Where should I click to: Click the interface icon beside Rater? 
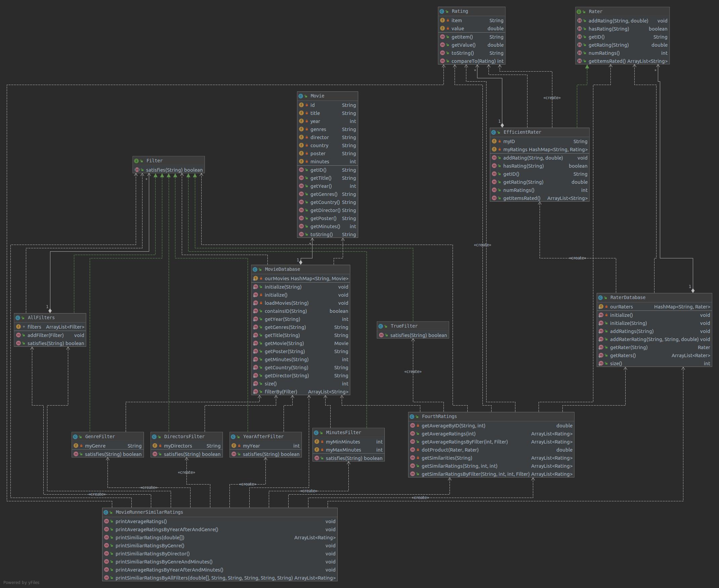[x=579, y=11]
